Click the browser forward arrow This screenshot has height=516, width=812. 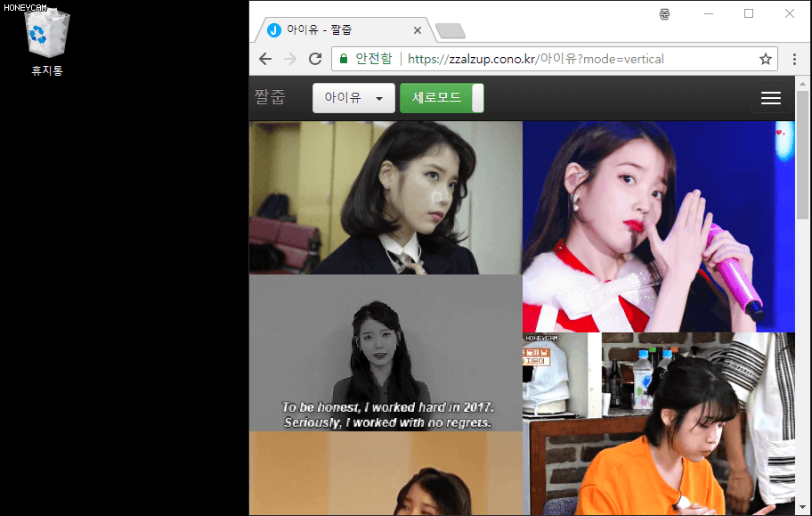tap(290, 59)
